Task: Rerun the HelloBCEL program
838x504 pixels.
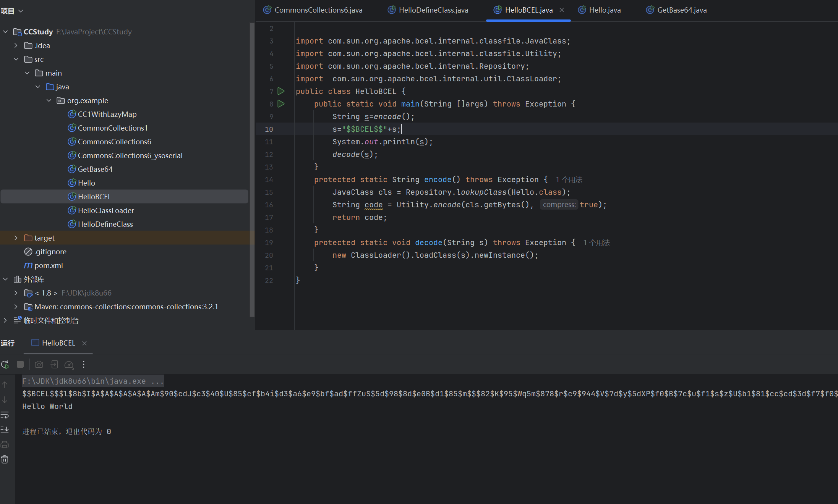Action: pos(5,365)
